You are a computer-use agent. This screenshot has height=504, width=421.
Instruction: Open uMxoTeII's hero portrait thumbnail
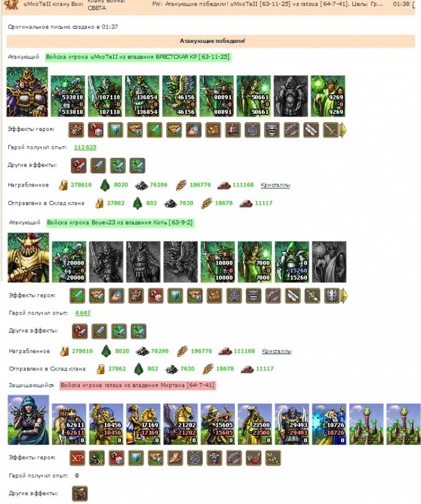pyautogui.click(x=27, y=92)
